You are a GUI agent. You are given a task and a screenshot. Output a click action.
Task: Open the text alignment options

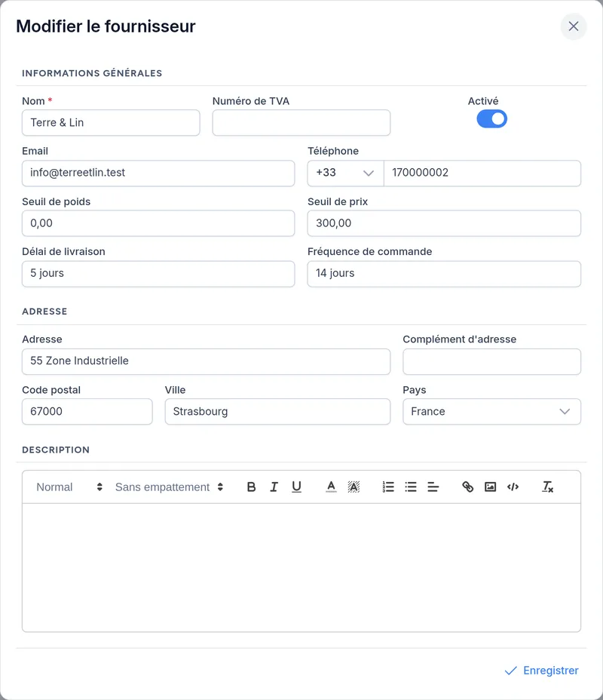click(x=433, y=487)
